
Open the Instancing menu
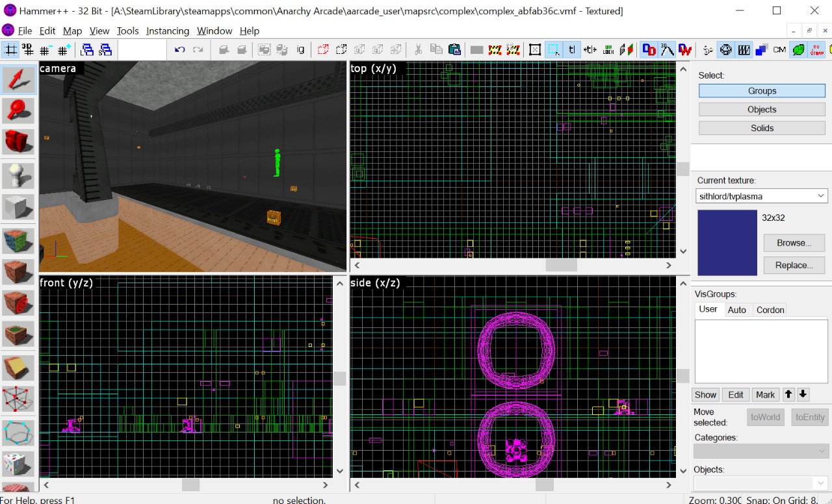tap(167, 31)
